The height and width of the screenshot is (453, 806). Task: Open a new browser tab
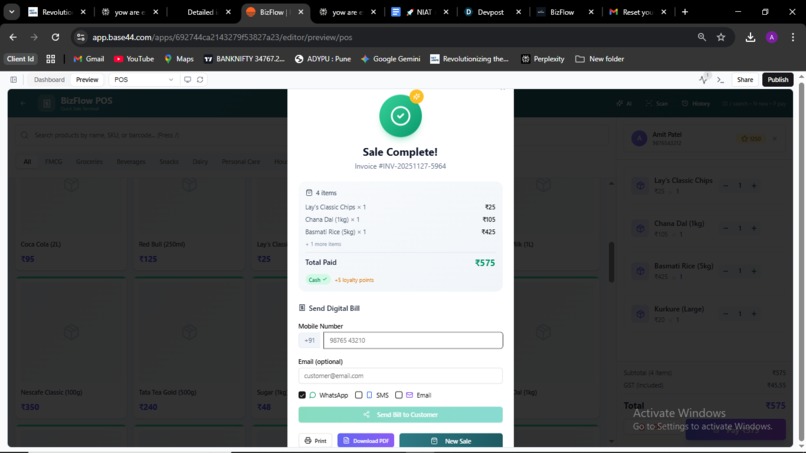pyautogui.click(x=685, y=12)
